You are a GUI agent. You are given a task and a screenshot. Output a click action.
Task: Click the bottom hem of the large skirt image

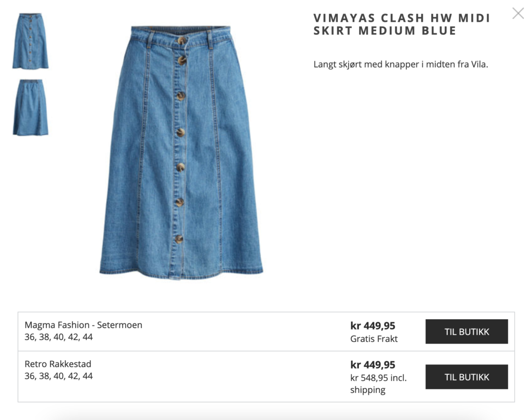(x=181, y=273)
